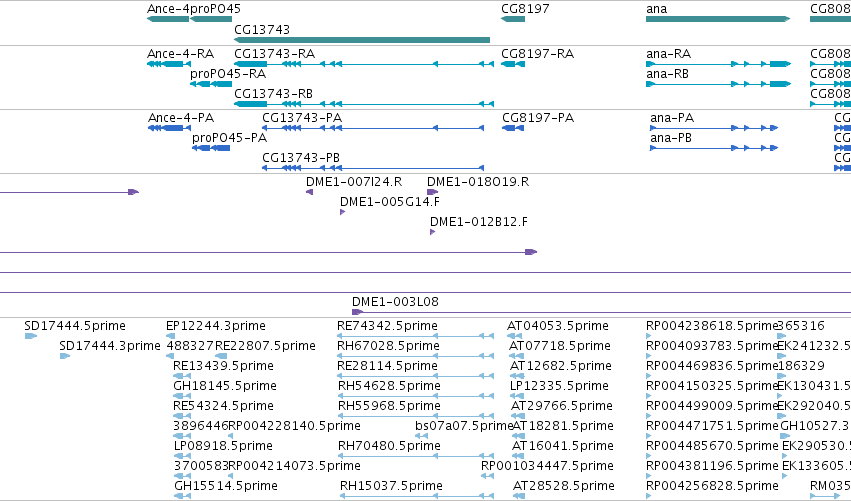
Task: Select the EP12244.3prime EST label
Action: click(215, 326)
